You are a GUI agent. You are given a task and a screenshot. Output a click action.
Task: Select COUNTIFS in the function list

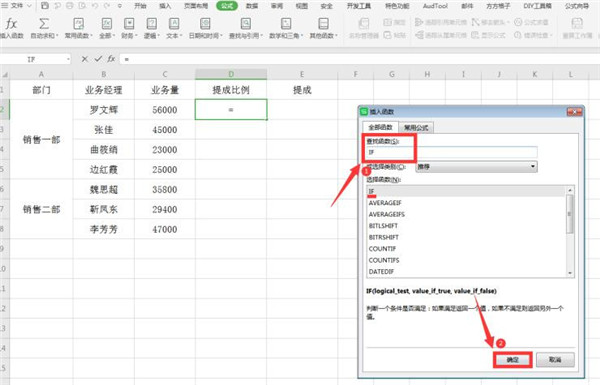click(x=466, y=260)
